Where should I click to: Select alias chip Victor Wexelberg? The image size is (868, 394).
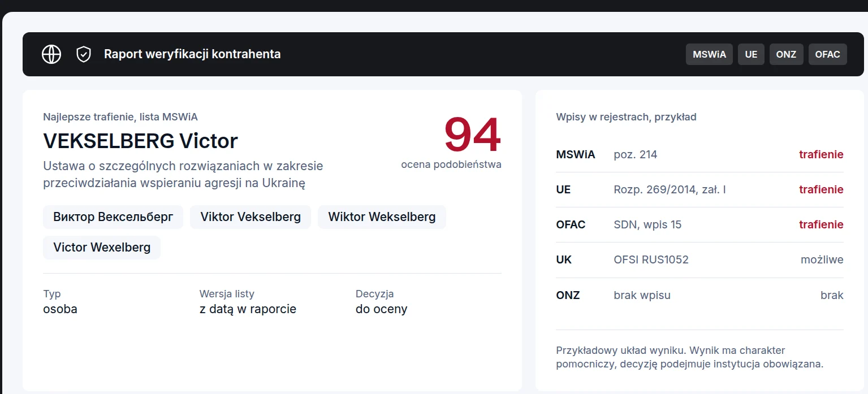click(x=102, y=248)
